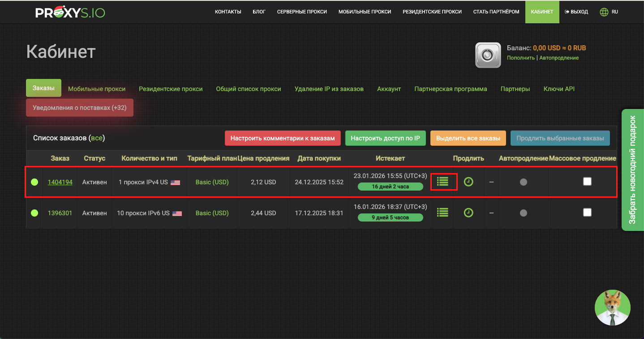The width and height of the screenshot is (644, 339).
Task: Click Продлить выбранные заказы button
Action: [560, 138]
